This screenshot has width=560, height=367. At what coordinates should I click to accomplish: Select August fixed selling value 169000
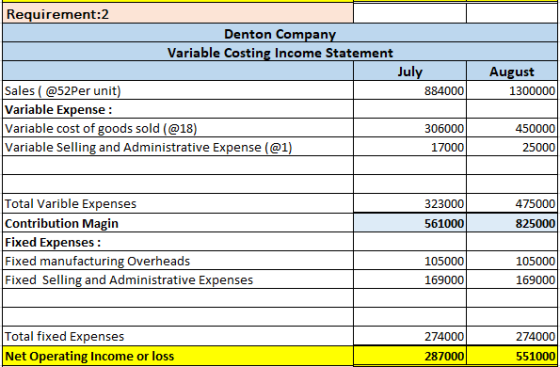pyautogui.click(x=535, y=280)
